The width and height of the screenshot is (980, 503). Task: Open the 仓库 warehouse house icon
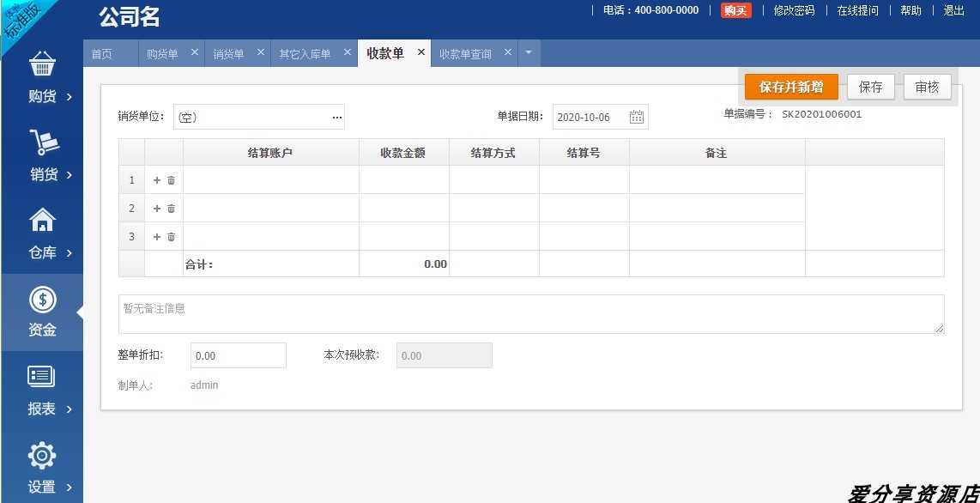coord(43,220)
